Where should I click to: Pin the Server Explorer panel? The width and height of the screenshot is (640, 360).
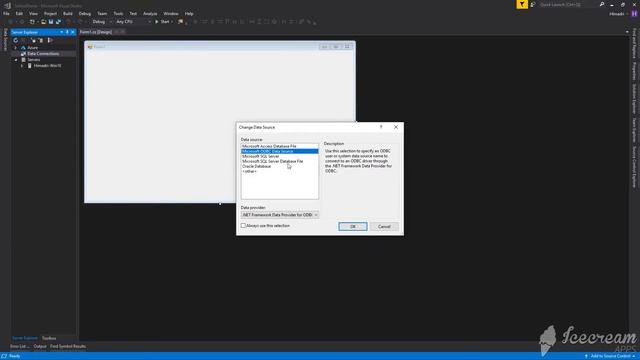[x=67, y=32]
